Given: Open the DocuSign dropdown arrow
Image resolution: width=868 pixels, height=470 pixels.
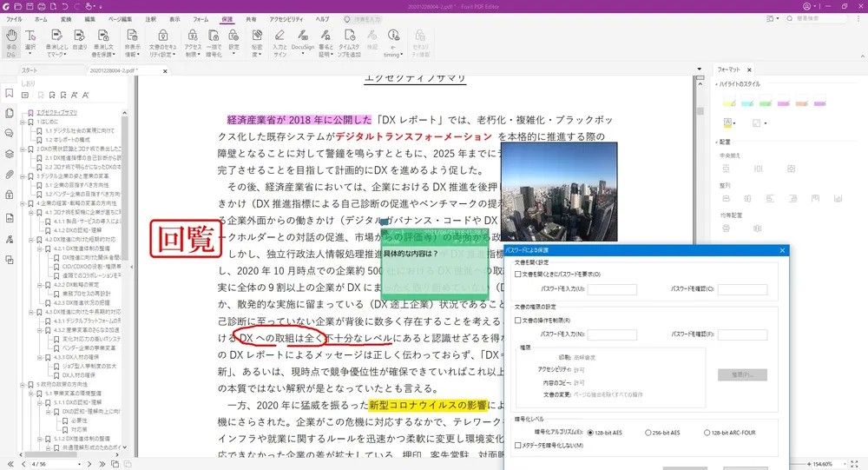Looking at the screenshot, I should pos(303,54).
